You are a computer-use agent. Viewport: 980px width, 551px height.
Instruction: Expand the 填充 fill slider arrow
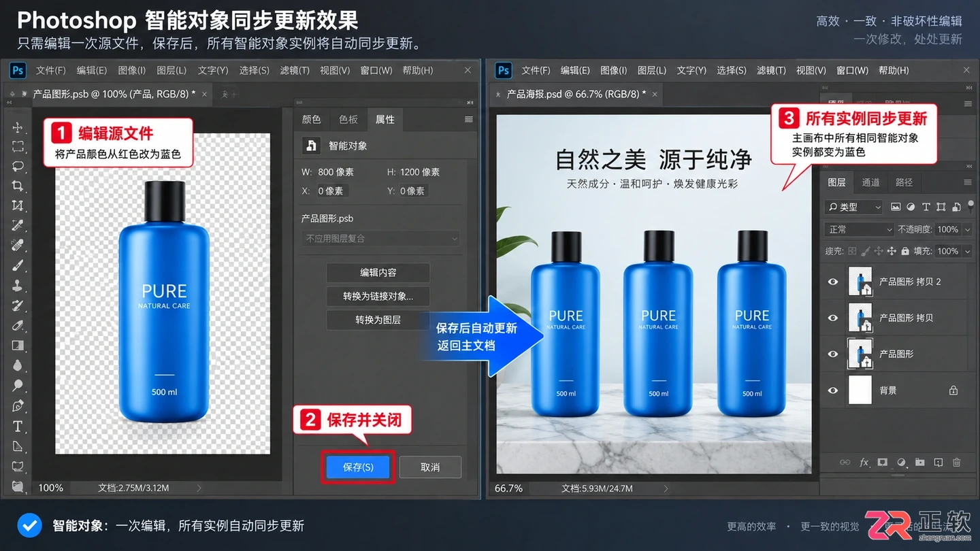pyautogui.click(x=967, y=251)
